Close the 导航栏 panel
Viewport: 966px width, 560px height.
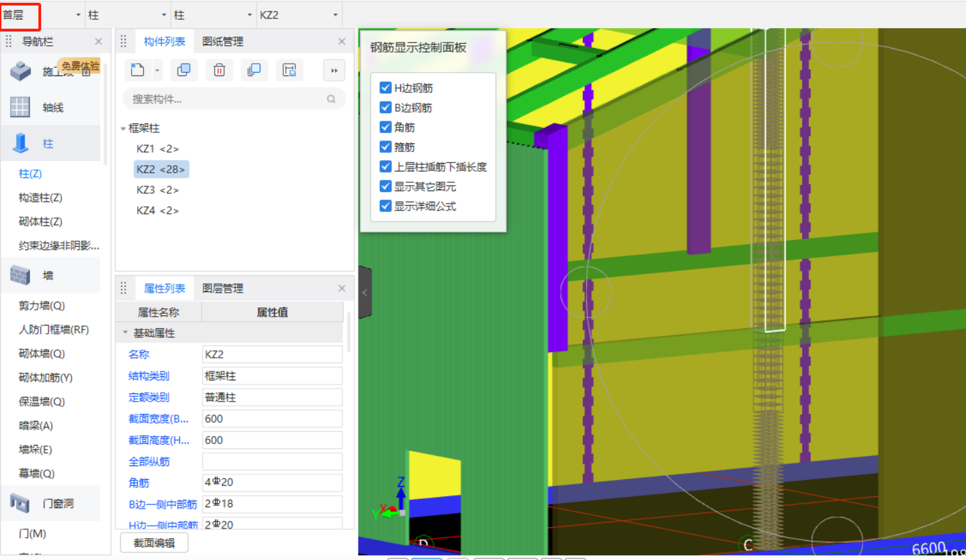point(99,42)
